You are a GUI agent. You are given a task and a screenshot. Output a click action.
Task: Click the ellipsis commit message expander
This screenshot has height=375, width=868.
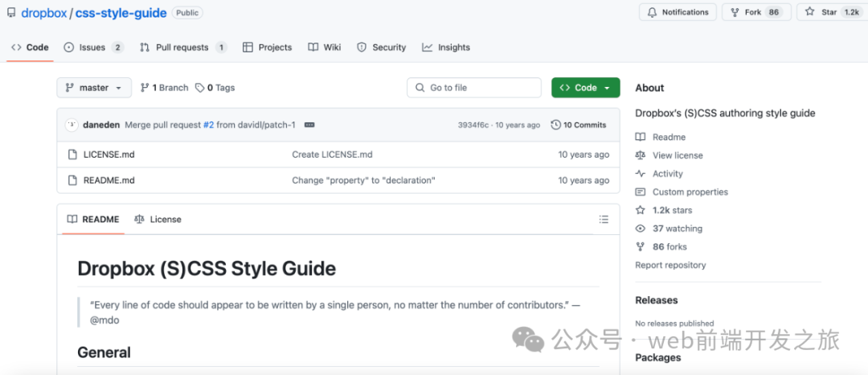point(309,125)
